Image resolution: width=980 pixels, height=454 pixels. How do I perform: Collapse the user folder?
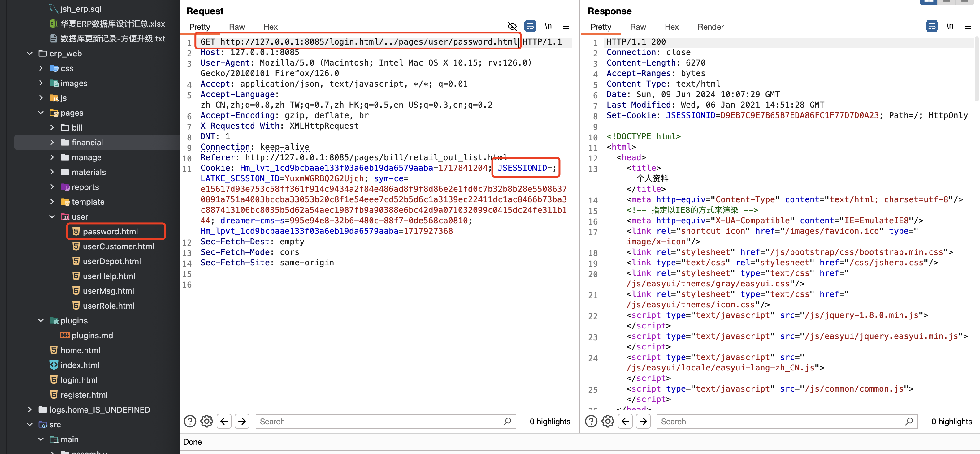point(52,217)
